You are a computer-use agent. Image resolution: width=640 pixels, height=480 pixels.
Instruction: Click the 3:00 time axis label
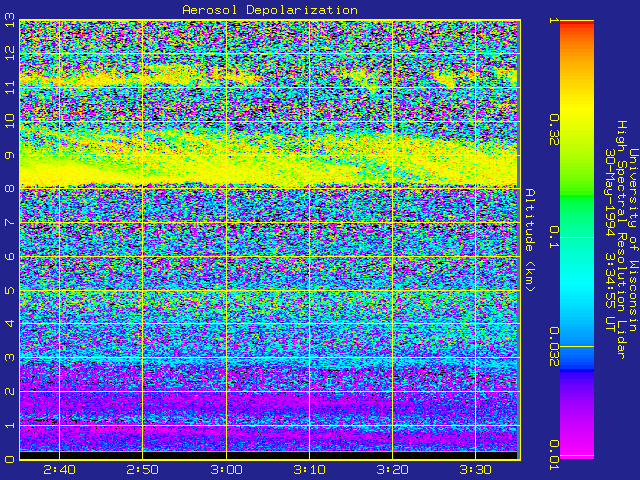(227, 469)
